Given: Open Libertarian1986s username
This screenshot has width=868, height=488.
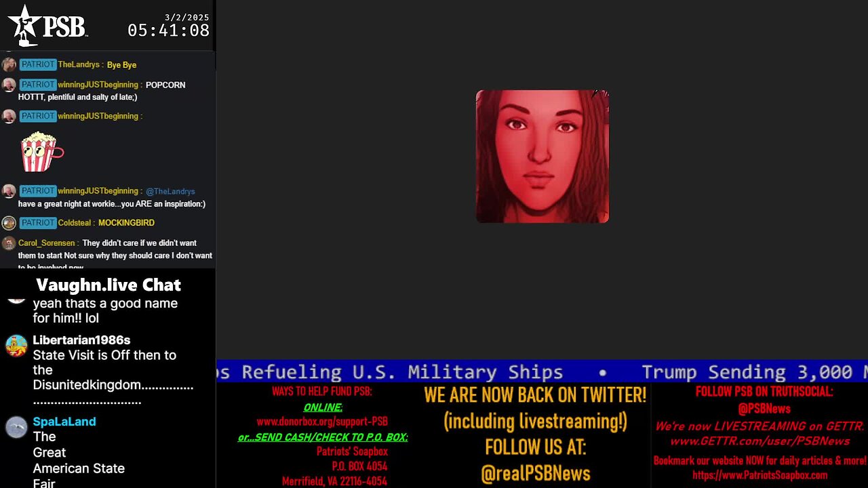Looking at the screenshot, I should pyautogui.click(x=81, y=340).
